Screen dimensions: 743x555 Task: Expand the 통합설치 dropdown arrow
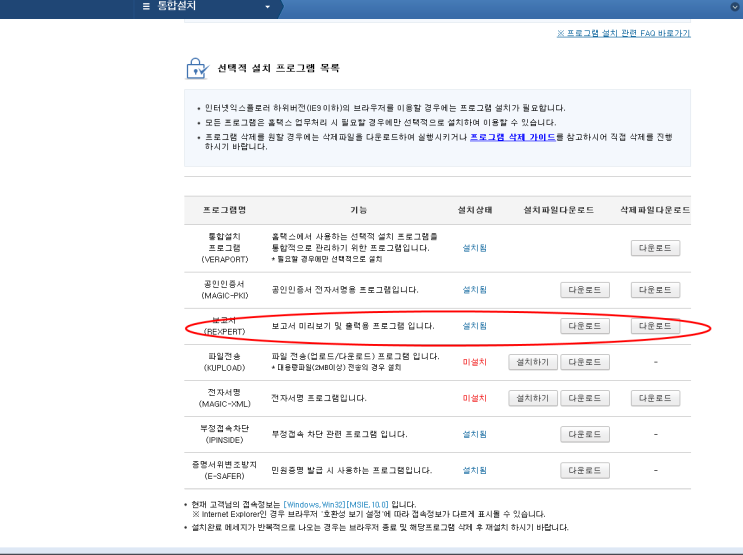(267, 7)
